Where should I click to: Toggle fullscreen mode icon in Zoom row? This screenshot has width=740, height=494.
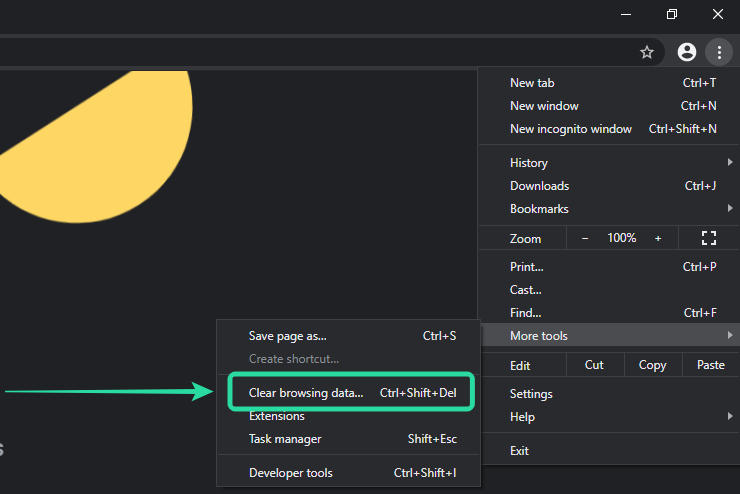(x=709, y=238)
